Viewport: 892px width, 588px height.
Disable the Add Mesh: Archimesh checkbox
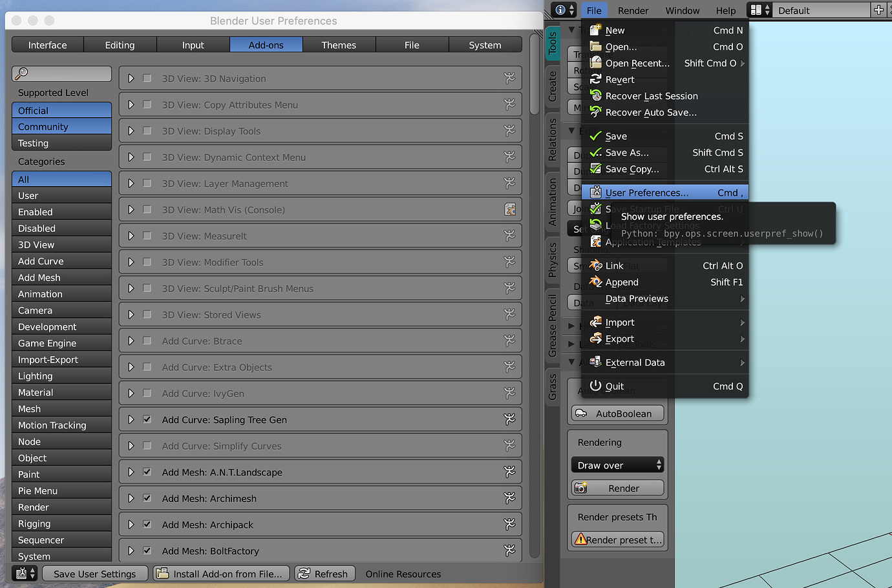[147, 498]
